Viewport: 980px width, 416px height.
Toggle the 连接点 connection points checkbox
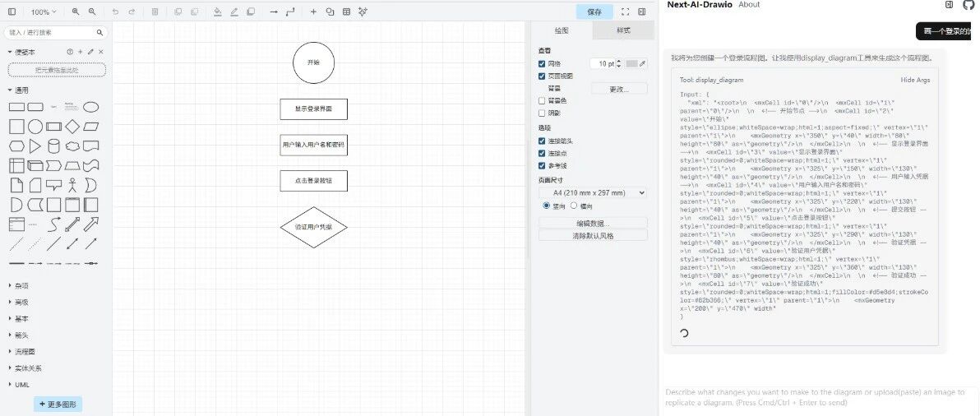coord(542,154)
